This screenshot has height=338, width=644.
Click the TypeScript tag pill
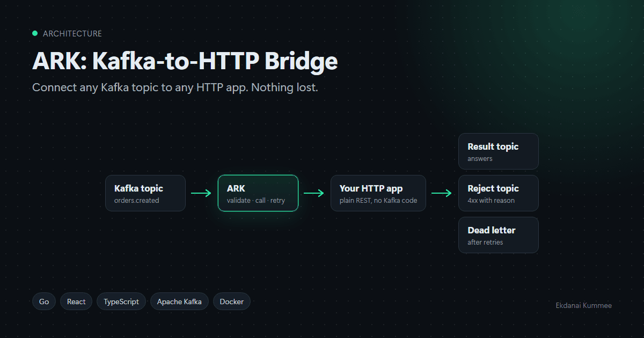coord(121,302)
